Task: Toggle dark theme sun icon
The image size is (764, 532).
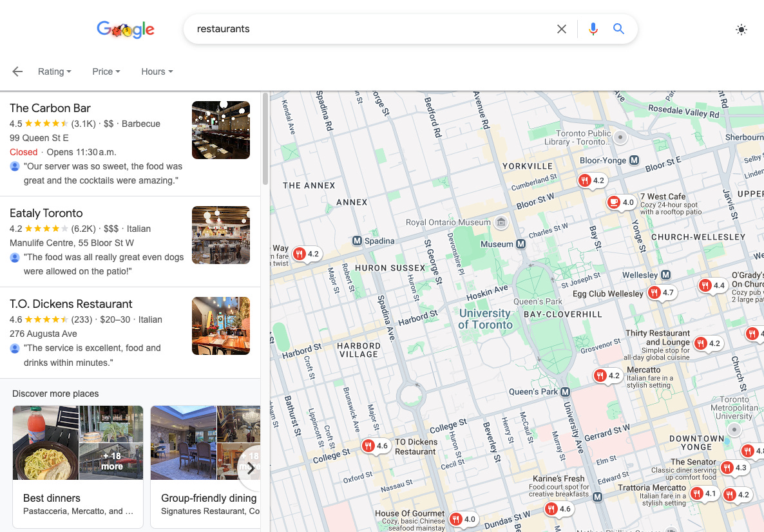Action: 741,30
